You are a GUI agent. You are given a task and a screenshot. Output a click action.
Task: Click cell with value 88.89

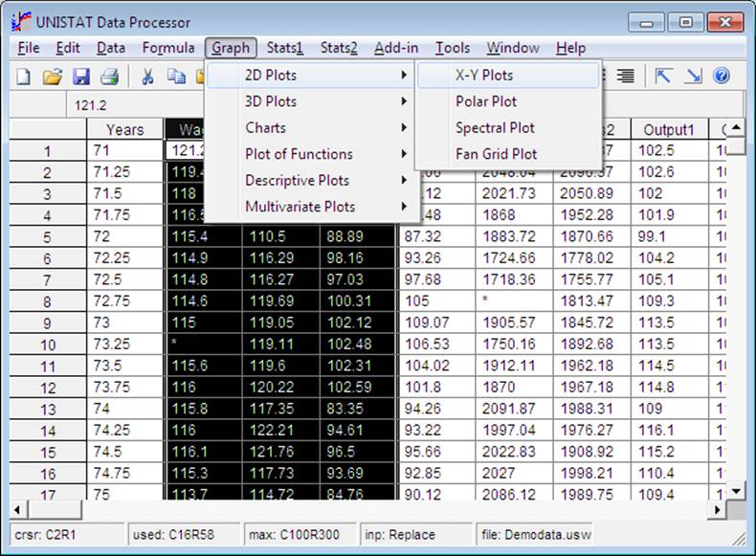358,236
